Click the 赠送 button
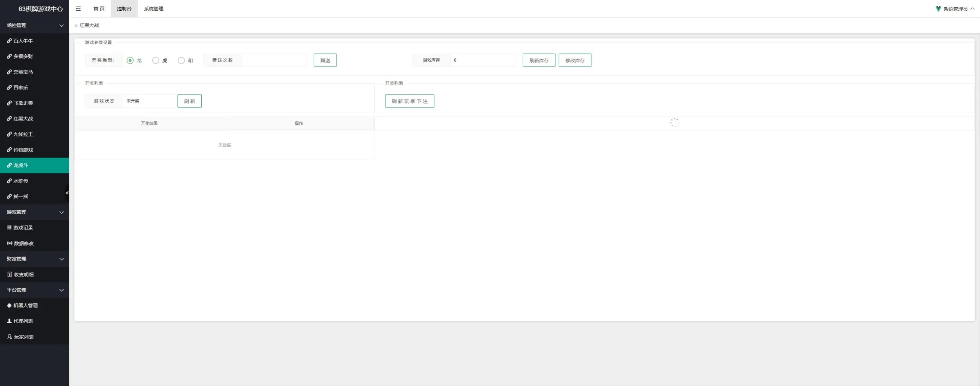The width and height of the screenshot is (980, 386). (x=325, y=60)
